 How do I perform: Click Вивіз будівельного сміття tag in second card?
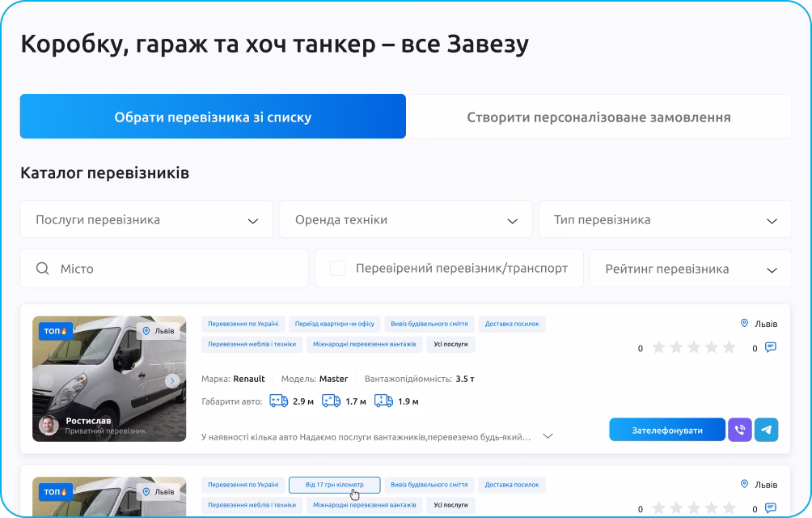tap(429, 485)
